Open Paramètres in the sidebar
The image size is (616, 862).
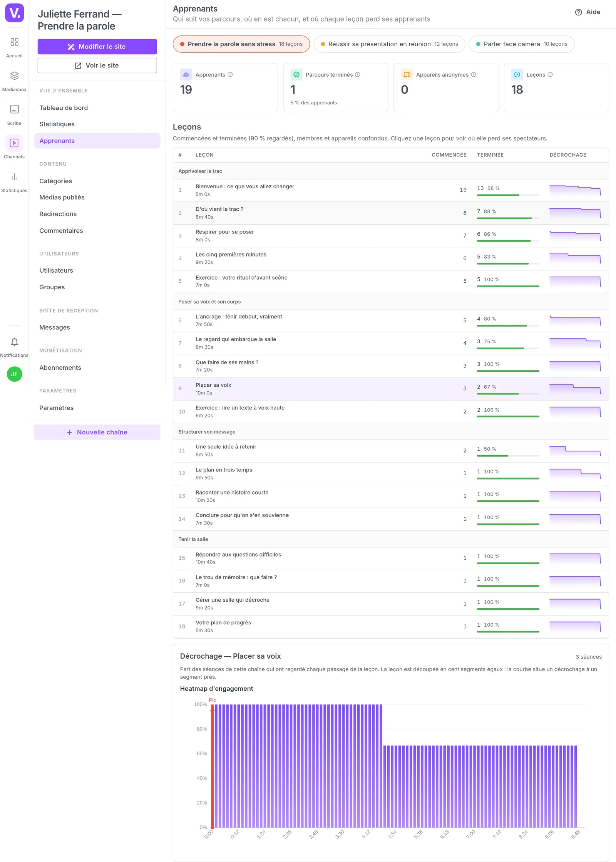(97, 408)
